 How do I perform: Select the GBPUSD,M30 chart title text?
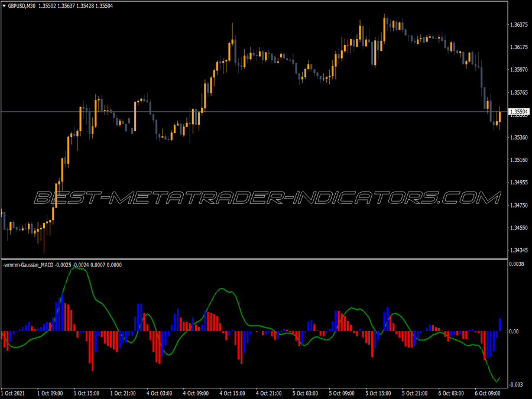pyautogui.click(x=22, y=6)
